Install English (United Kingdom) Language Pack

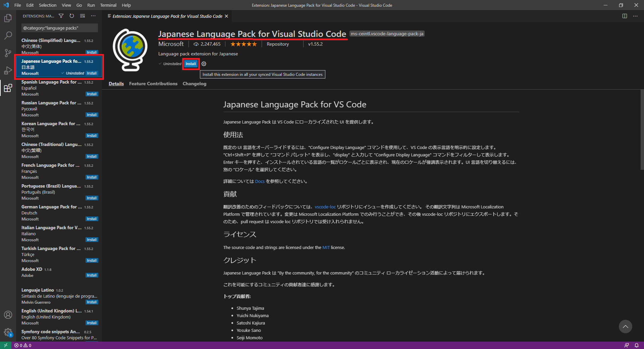coord(92,323)
